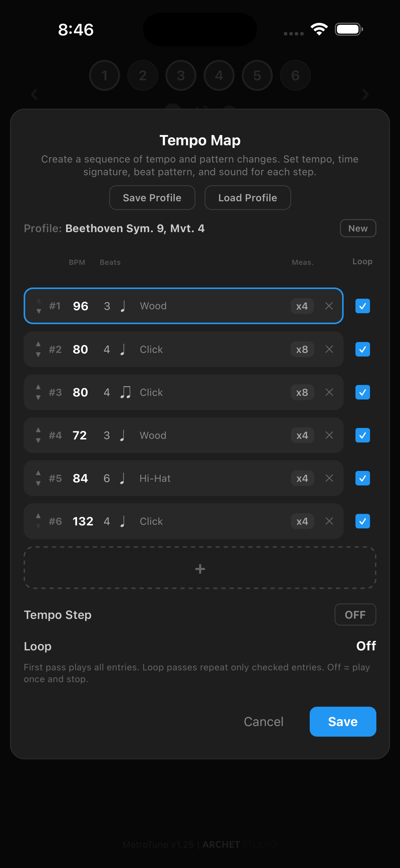Open the x8 measures selector on step #2
This screenshot has height=868, width=400.
(x=302, y=350)
